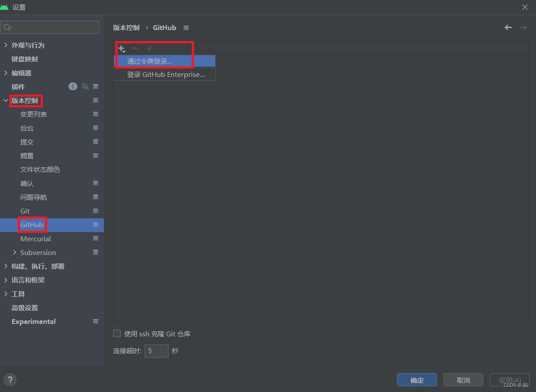
Task: Click the settings search field
Action: tap(50, 27)
